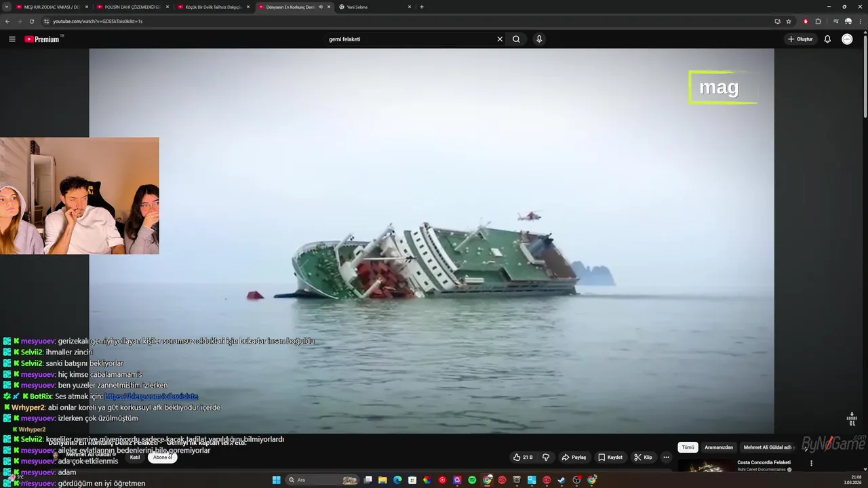Switch to the 'Yeni Sekme' tab
Viewport: 868px width, 488px height.
tap(374, 7)
